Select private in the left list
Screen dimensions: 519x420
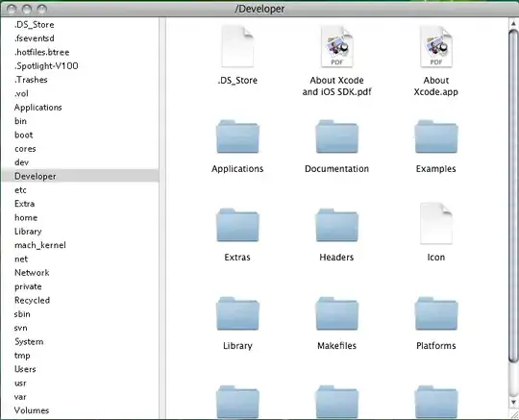click(x=28, y=287)
